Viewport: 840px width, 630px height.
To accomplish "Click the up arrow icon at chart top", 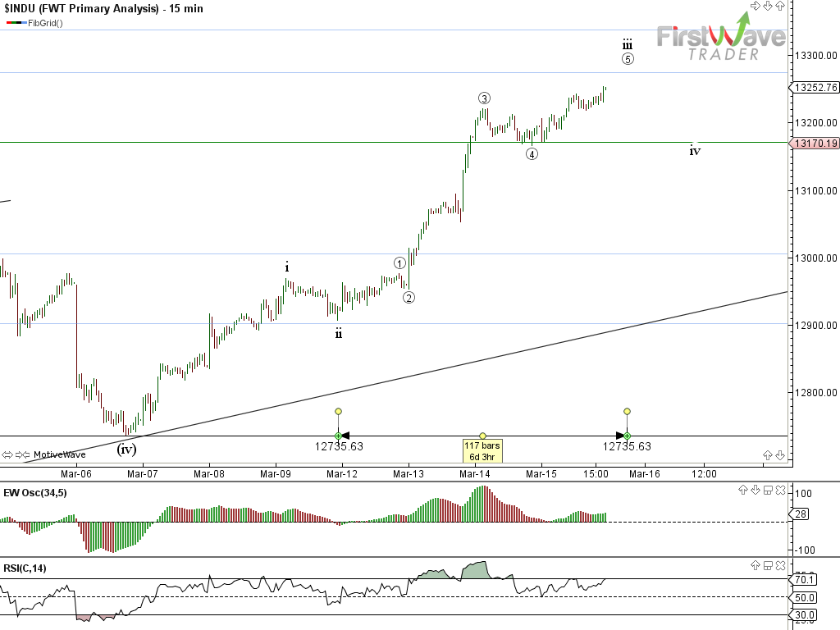I will click(780, 6).
